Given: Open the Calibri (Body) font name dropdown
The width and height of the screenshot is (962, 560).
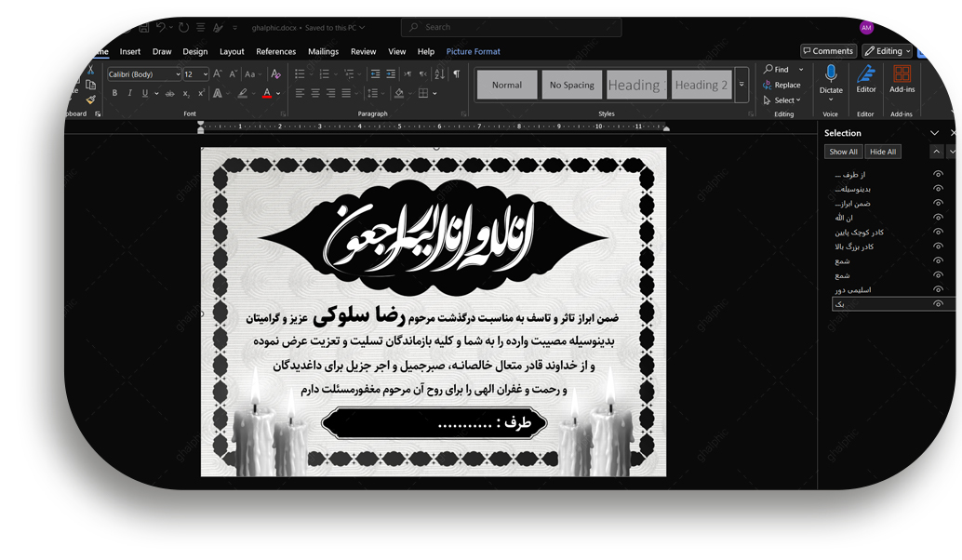Looking at the screenshot, I should (144, 74).
